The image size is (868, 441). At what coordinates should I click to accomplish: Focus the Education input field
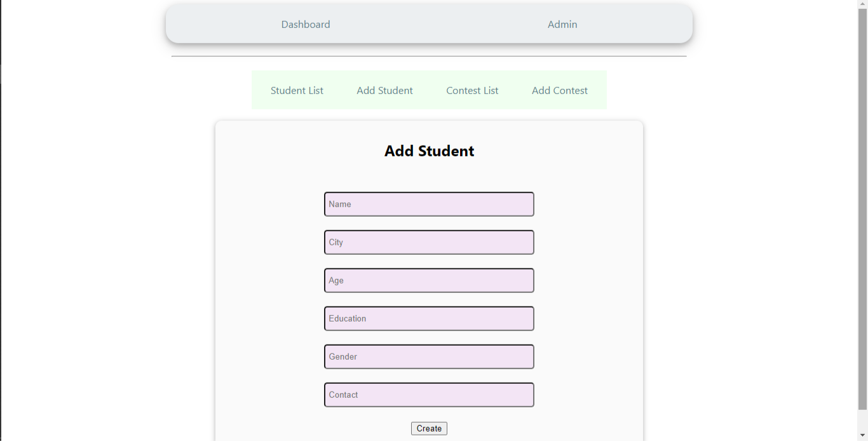pos(429,318)
